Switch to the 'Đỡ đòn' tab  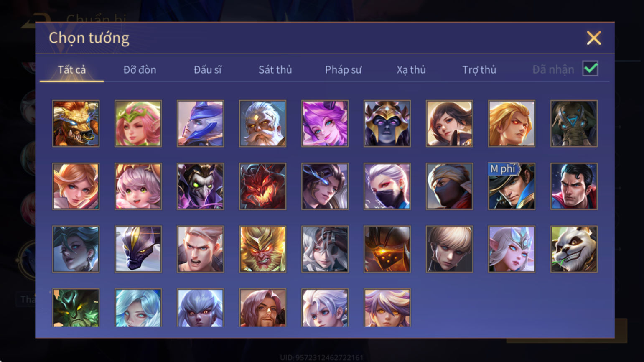tap(140, 70)
